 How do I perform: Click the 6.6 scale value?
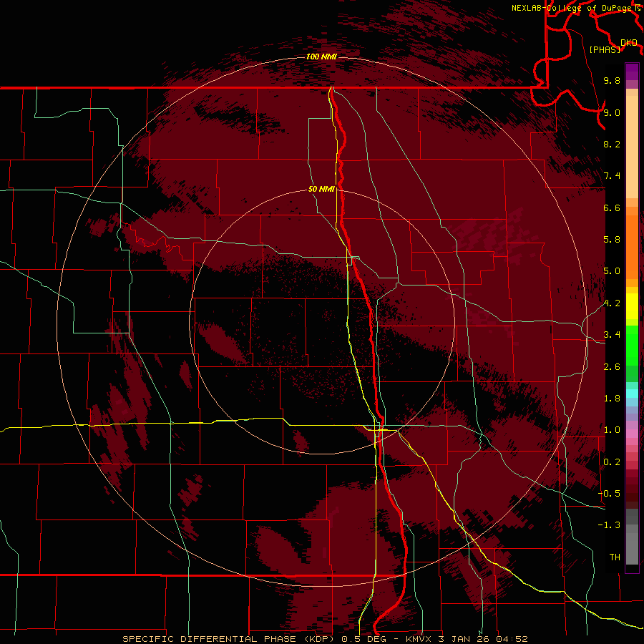(x=612, y=208)
